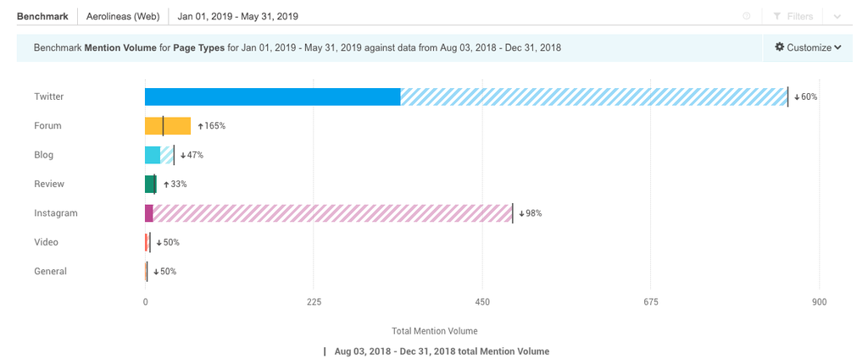Click the solid blue Twitter bar
The height and width of the screenshot is (364, 868).
272,97
